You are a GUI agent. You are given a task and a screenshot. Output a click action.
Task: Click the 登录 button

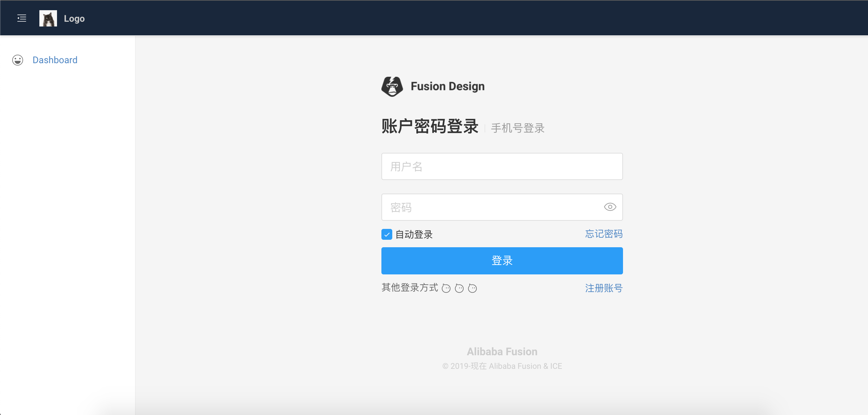(x=502, y=260)
